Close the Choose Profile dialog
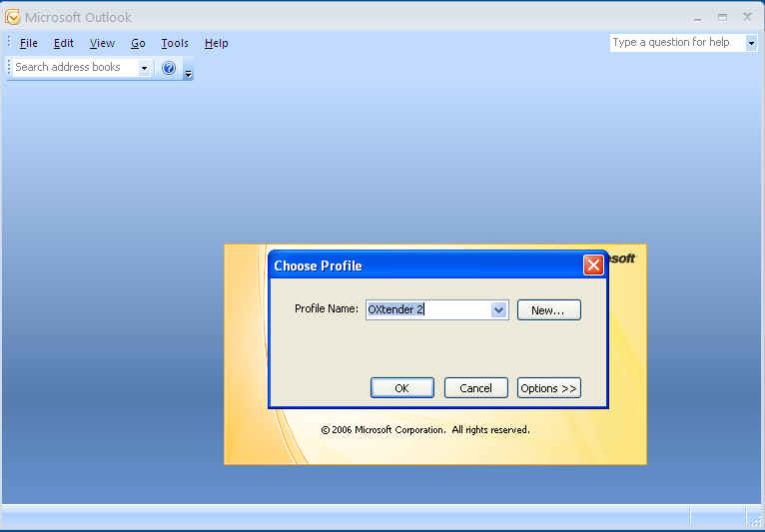 click(593, 266)
